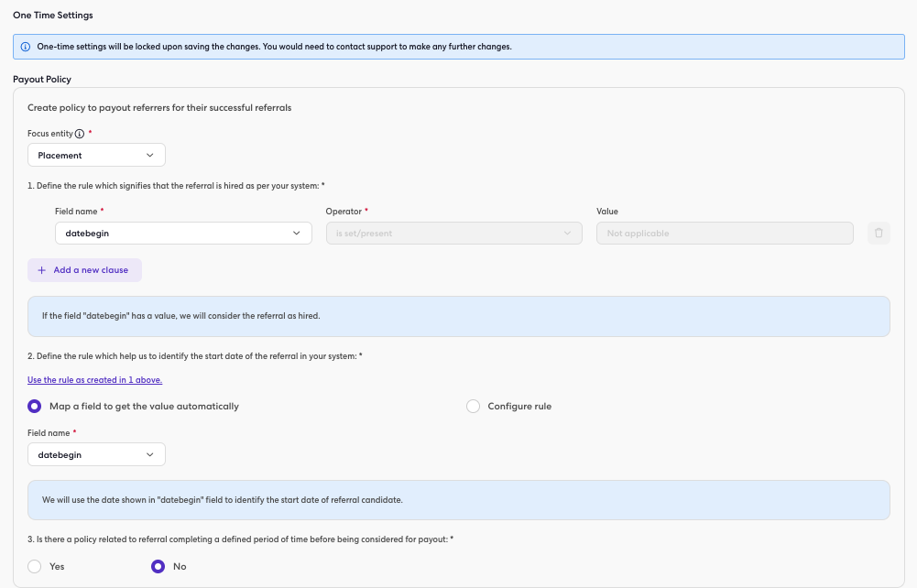Click the trash icon to delete the clause
The image size is (917, 588).
pyautogui.click(x=879, y=233)
